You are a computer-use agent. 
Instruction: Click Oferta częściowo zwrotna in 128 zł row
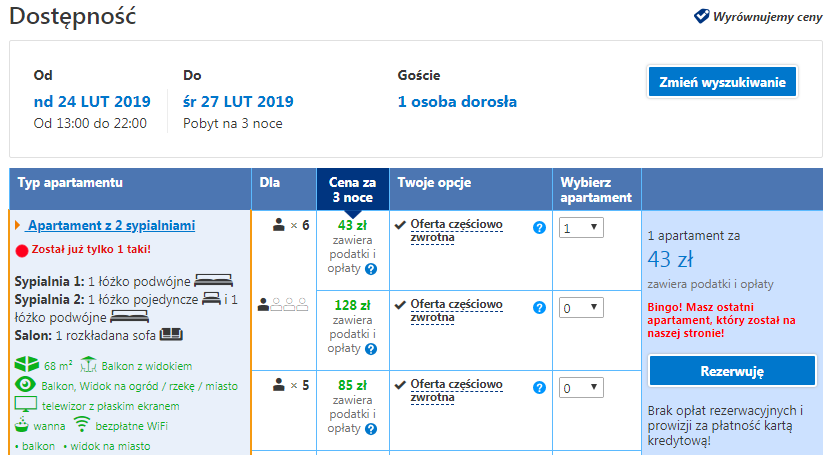tap(456, 311)
